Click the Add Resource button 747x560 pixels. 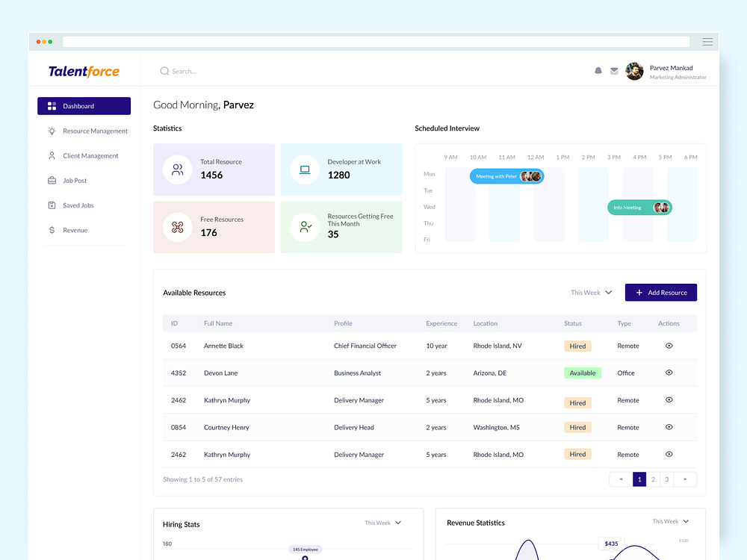660,292
